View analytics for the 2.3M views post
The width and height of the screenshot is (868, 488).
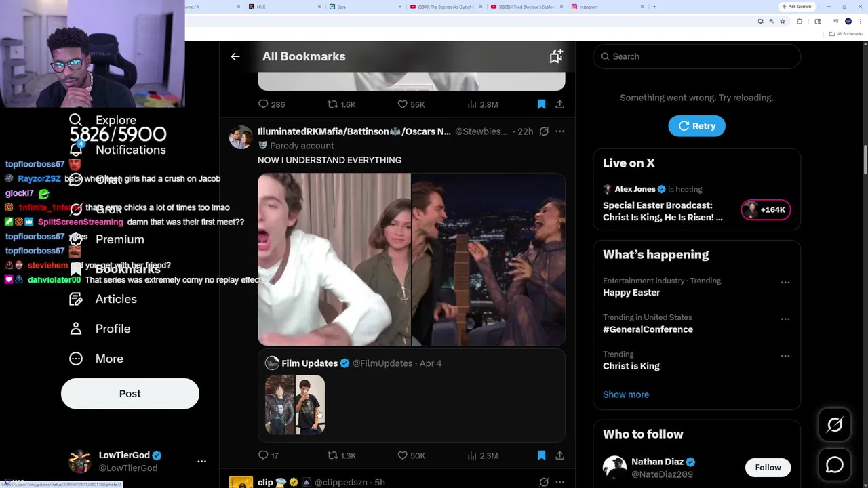pos(483,455)
